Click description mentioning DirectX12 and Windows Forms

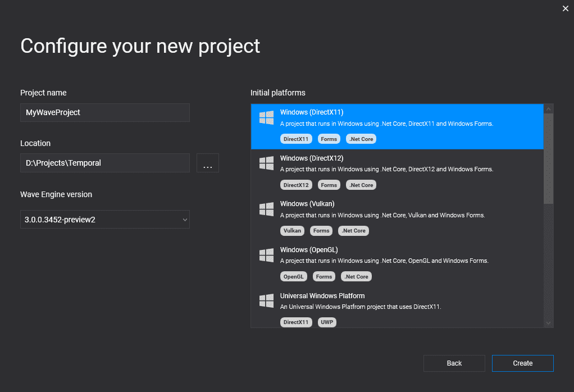[x=386, y=169]
